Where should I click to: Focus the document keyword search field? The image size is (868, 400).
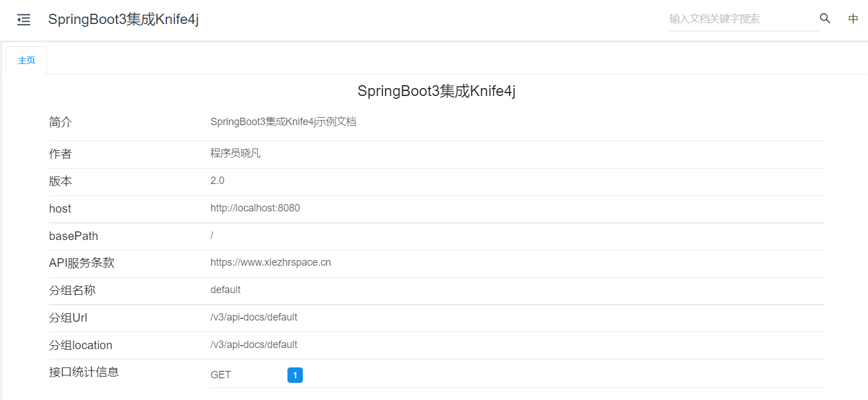pyautogui.click(x=744, y=19)
